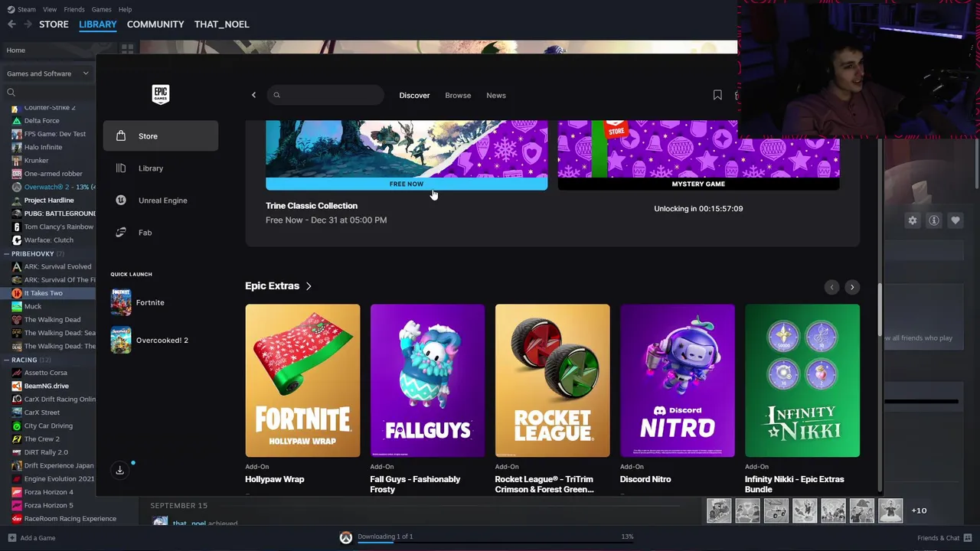Select It Takes Two in library
Viewport: 980px width, 551px height.
tap(43, 293)
